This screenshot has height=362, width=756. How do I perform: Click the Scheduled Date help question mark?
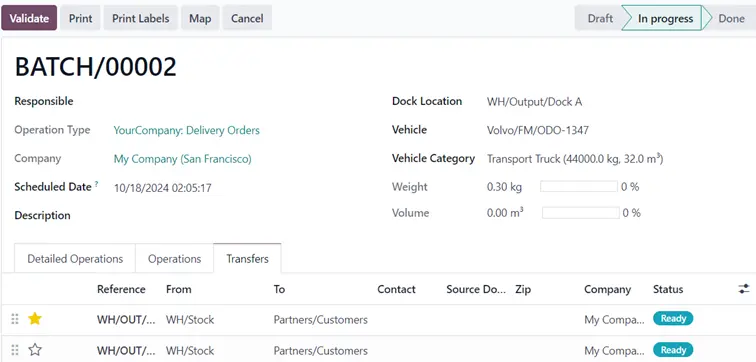click(96, 184)
